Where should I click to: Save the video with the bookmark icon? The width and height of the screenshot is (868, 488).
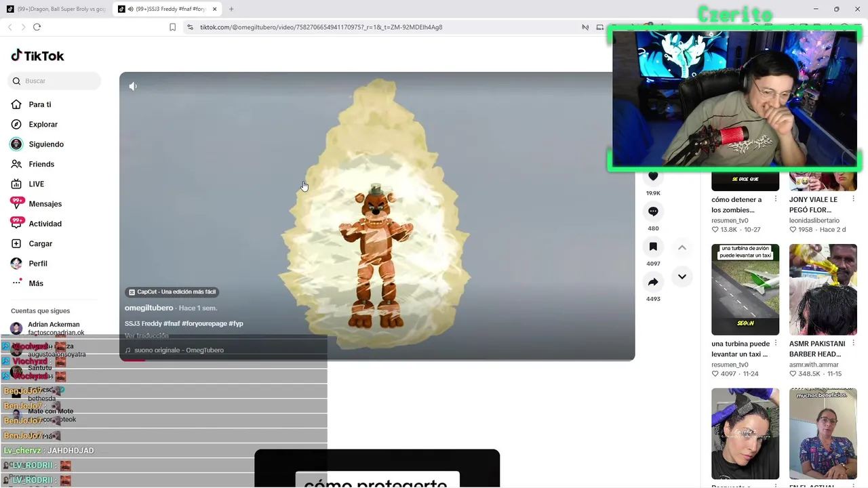(653, 247)
